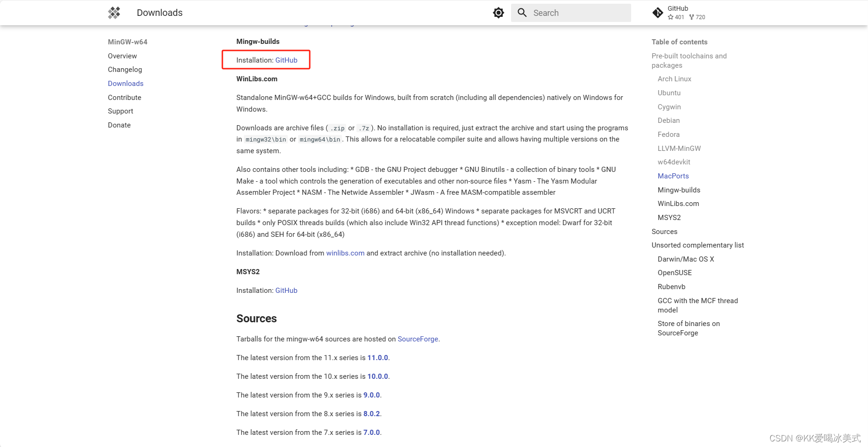Image resolution: width=868 pixels, height=447 pixels.
Task: Jump to w64devkit in contents
Action: [674, 162]
